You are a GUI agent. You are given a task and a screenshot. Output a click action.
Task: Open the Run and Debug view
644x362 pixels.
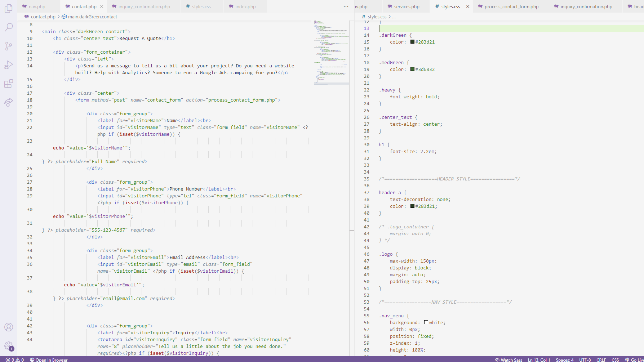(x=9, y=65)
